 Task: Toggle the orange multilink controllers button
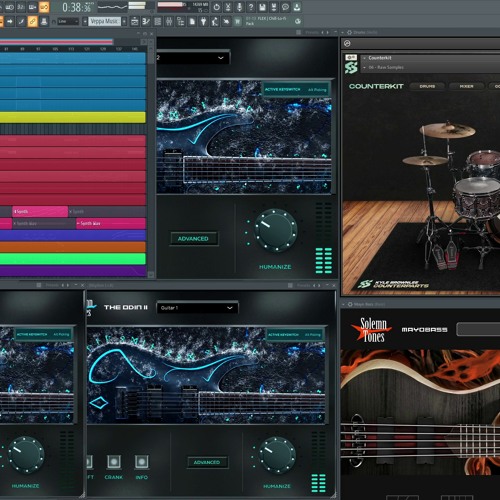point(32,21)
